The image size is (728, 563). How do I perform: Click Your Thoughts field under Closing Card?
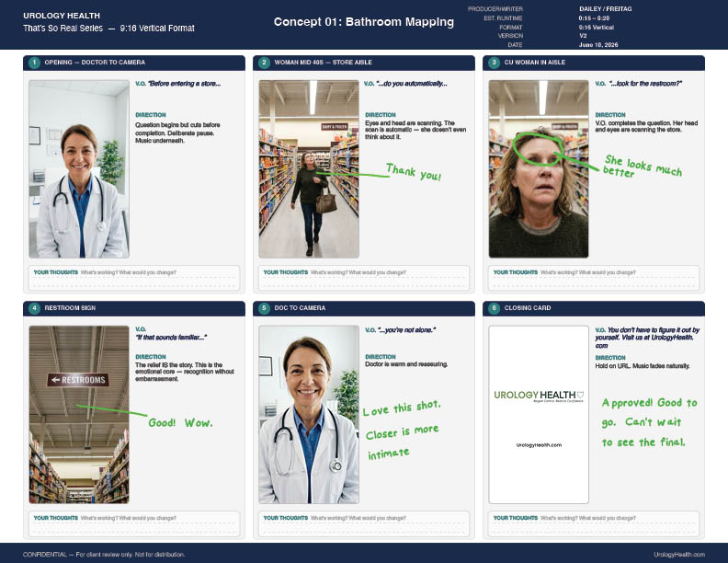click(594, 523)
